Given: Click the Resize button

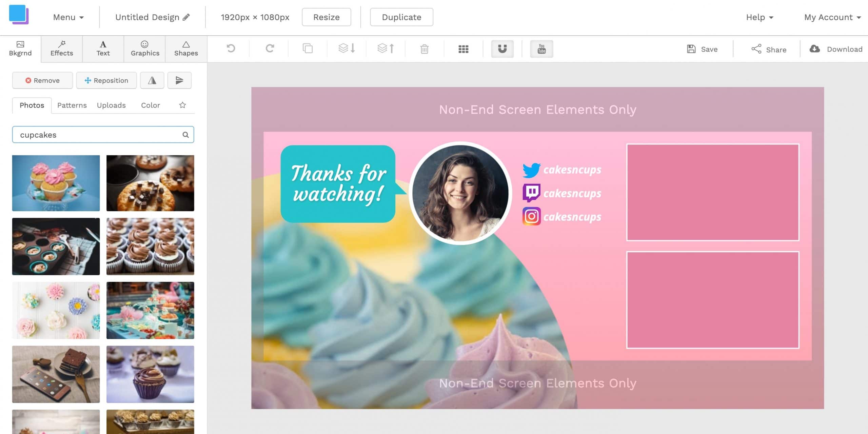Looking at the screenshot, I should pos(326,17).
